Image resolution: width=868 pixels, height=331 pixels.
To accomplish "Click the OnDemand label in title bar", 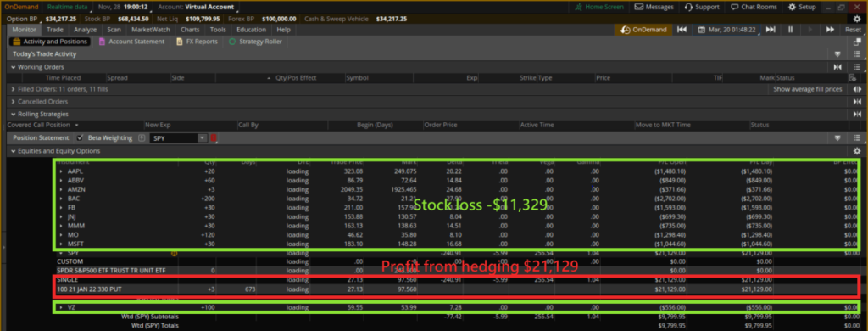I will click(x=21, y=7).
